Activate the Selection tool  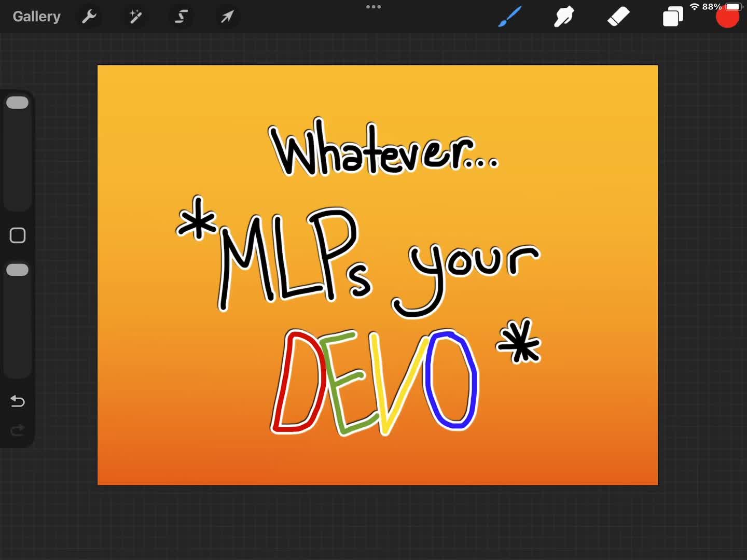181,17
